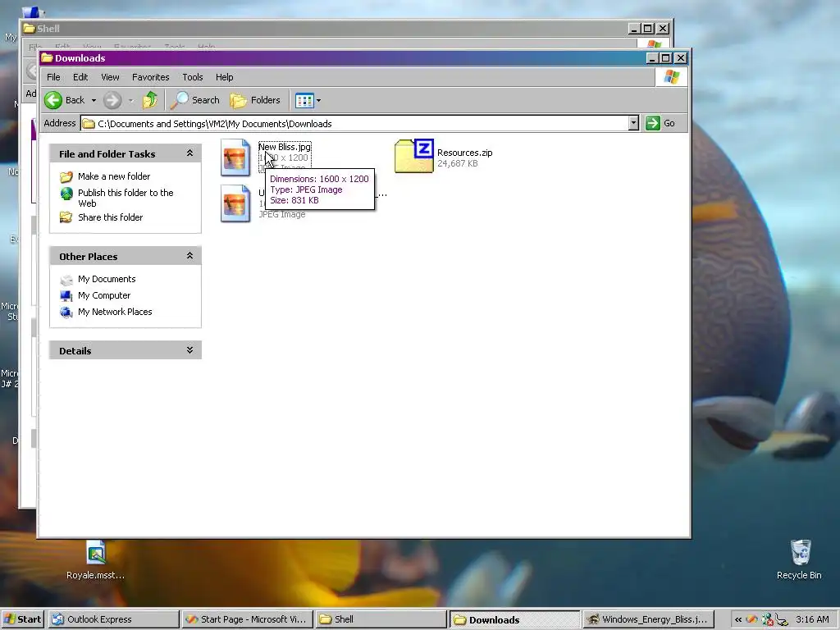Click the address bar path field

coord(354,124)
